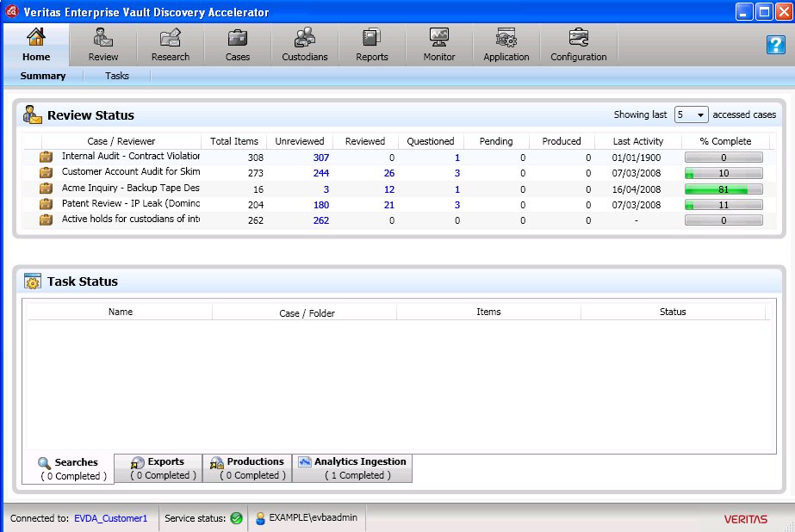Select the Analytics Ingestion task tab
This screenshot has width=795, height=532.
(x=352, y=468)
